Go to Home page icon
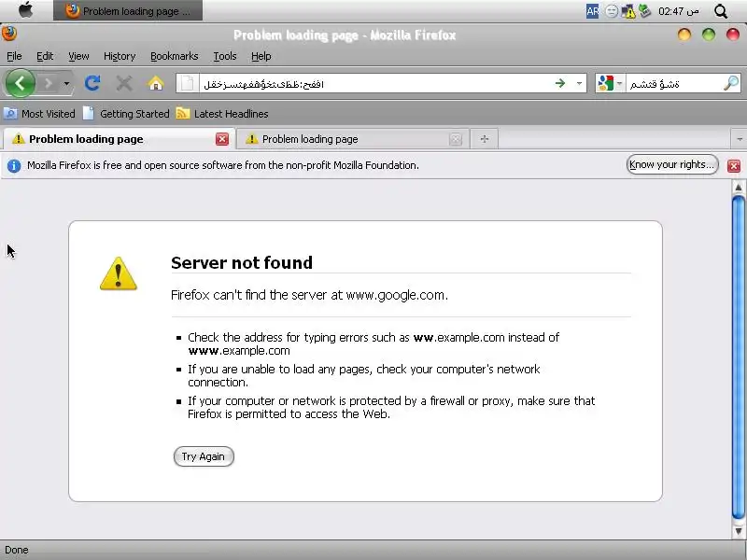 [155, 83]
